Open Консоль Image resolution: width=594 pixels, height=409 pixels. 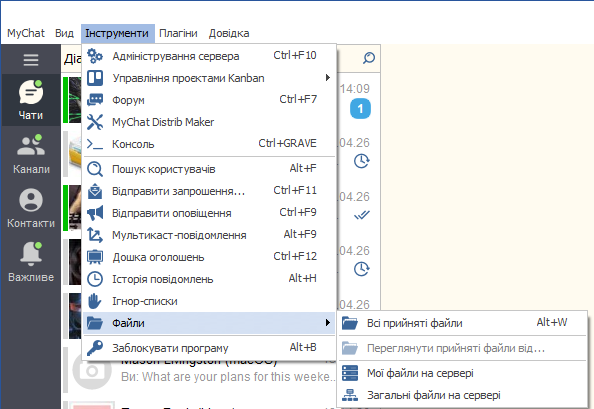point(209,144)
